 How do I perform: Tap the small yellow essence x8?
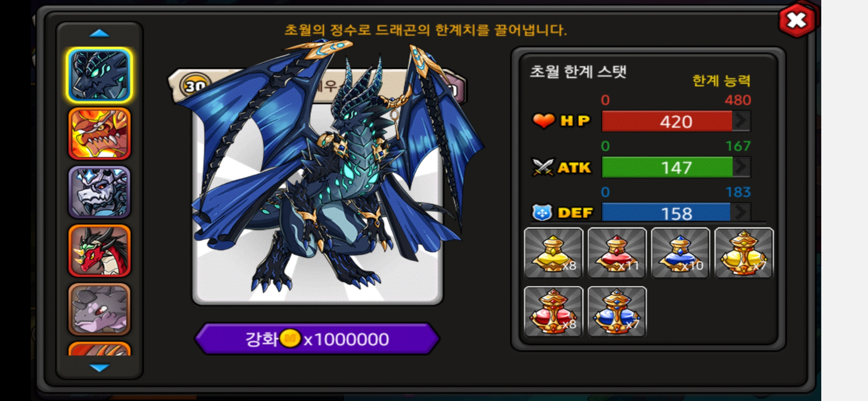[553, 253]
